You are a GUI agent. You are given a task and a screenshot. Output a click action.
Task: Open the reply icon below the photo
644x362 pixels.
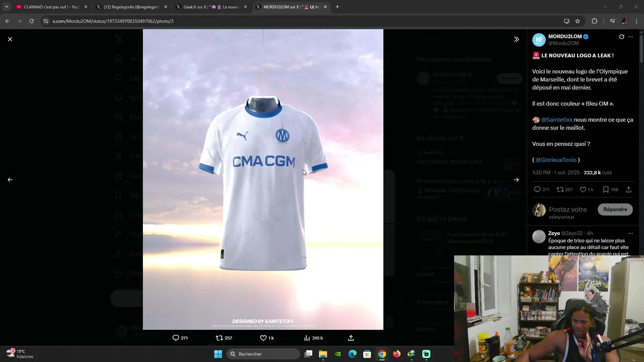176,338
